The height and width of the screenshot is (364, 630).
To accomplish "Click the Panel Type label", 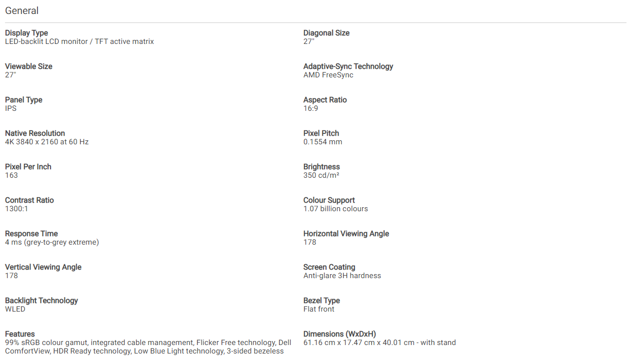I will tap(23, 100).
